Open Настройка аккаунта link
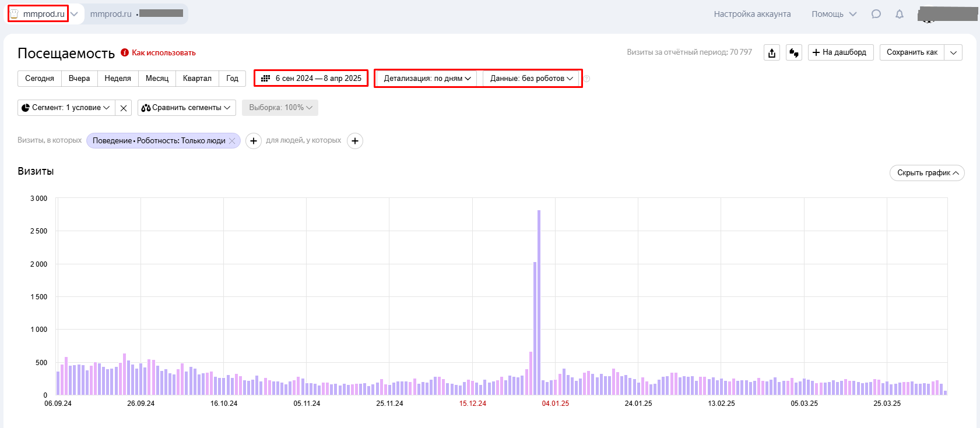Image resolution: width=980 pixels, height=428 pixels. pyautogui.click(x=752, y=14)
